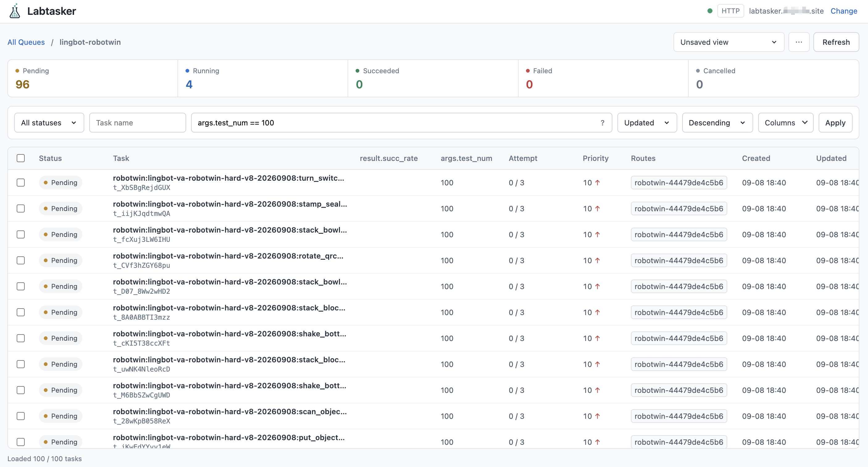Click the Failed count card
Screen dimensions: 868x467
603,78
